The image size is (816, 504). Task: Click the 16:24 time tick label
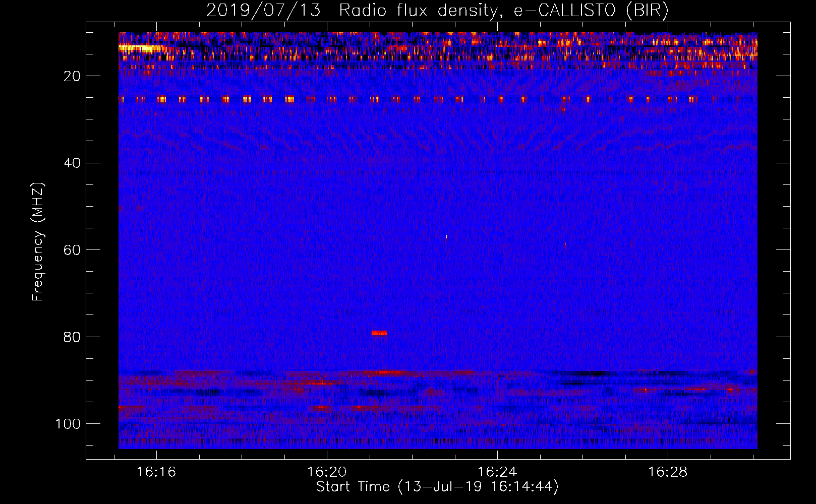pyautogui.click(x=497, y=472)
